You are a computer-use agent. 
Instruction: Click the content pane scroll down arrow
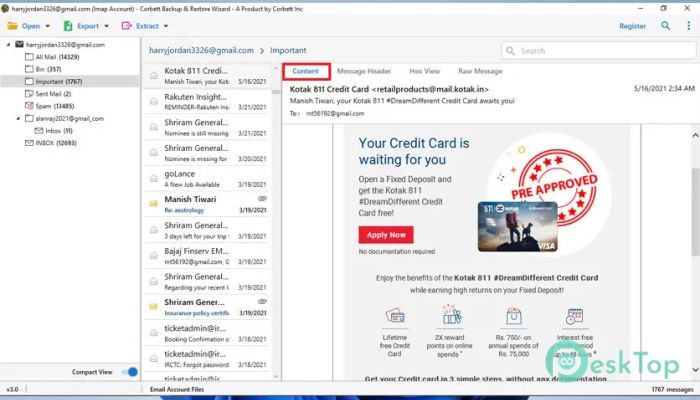pyautogui.click(x=695, y=370)
